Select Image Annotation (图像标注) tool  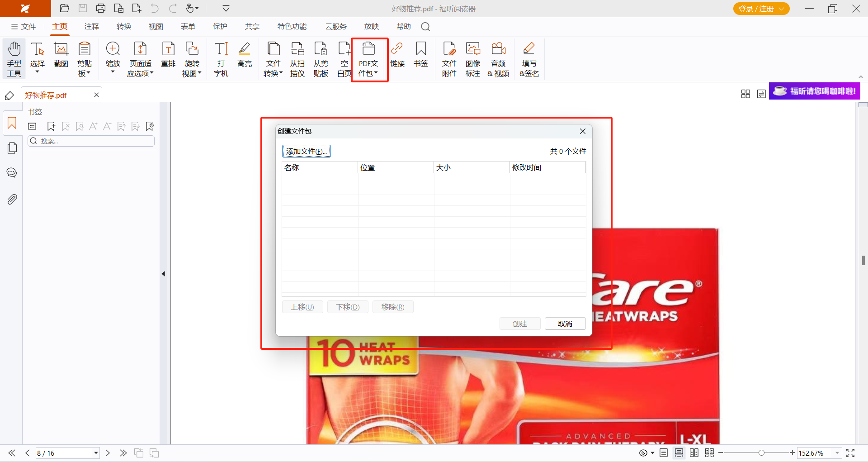point(473,59)
